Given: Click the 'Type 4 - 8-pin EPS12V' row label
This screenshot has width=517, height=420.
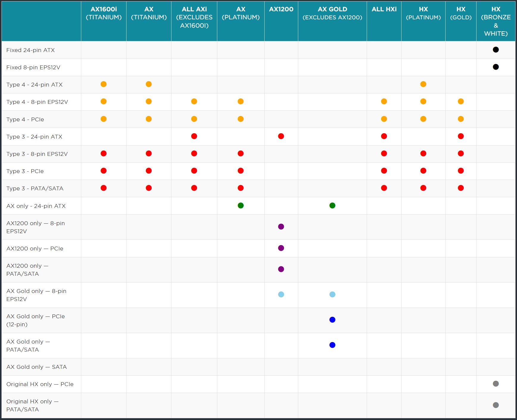Looking at the screenshot, I should [37, 102].
